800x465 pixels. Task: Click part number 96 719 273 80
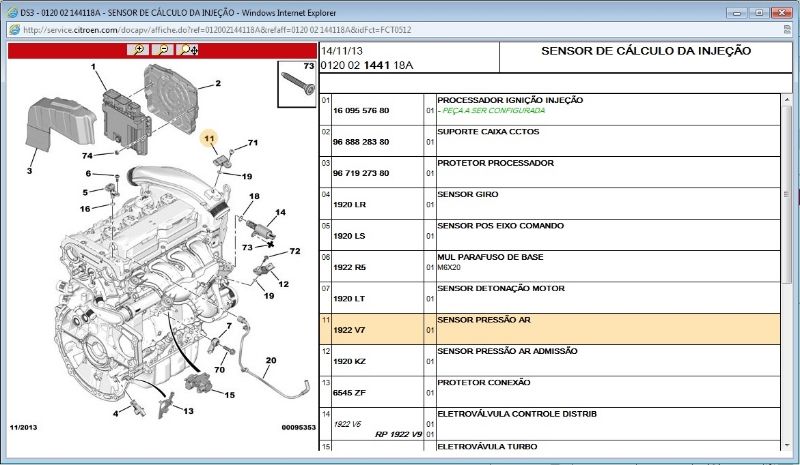[x=361, y=173]
